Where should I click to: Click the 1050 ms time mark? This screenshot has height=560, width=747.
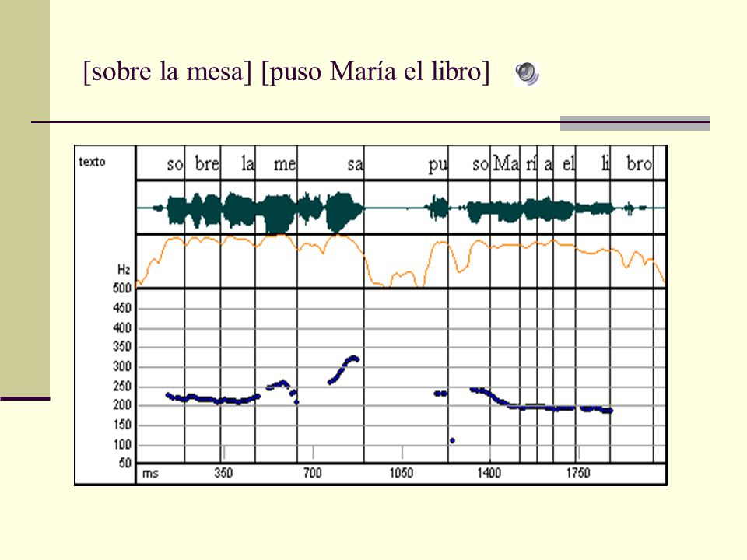402,473
